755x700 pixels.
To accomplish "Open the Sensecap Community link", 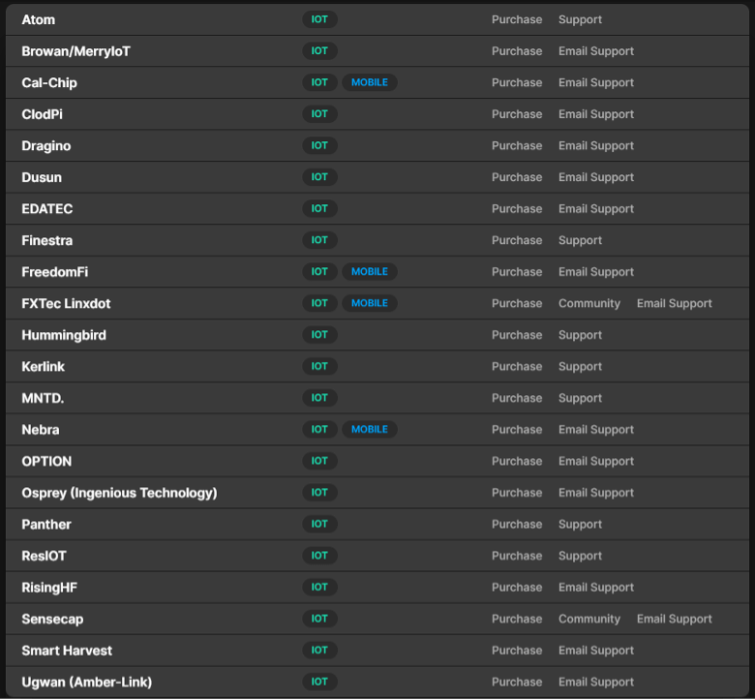I will coord(589,619).
